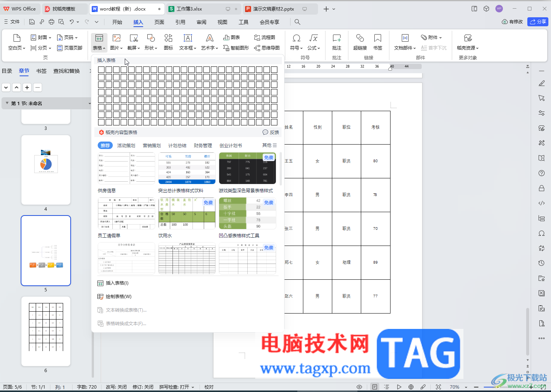551x392 pixels.
Task: Click the Save icon in quick toolbar
Action: click(32, 22)
